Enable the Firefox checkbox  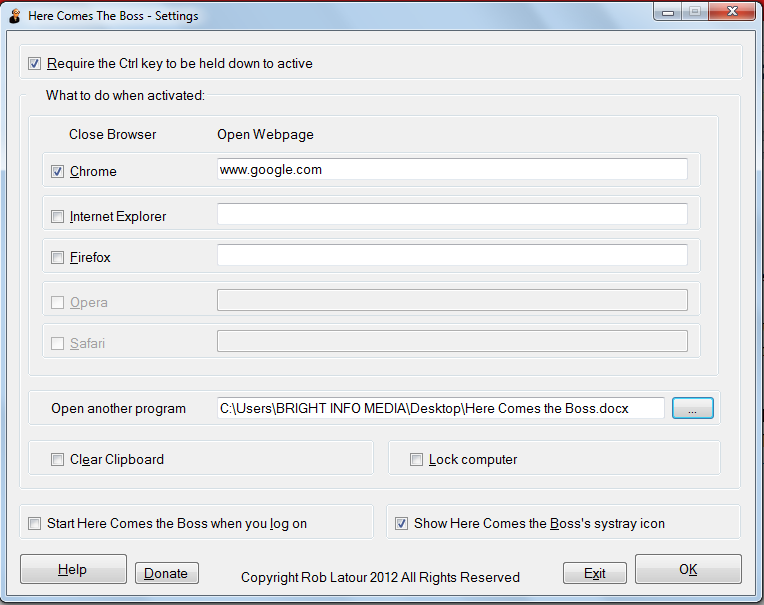(57, 257)
